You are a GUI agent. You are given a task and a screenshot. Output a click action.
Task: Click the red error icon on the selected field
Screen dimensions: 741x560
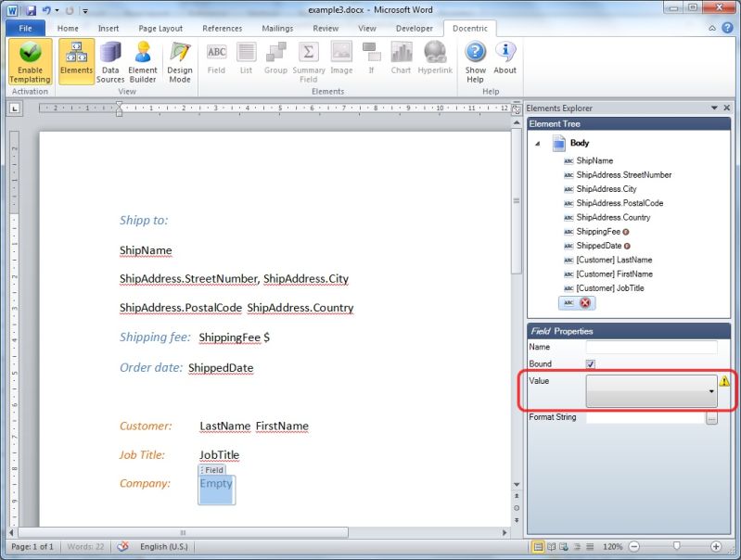585,303
